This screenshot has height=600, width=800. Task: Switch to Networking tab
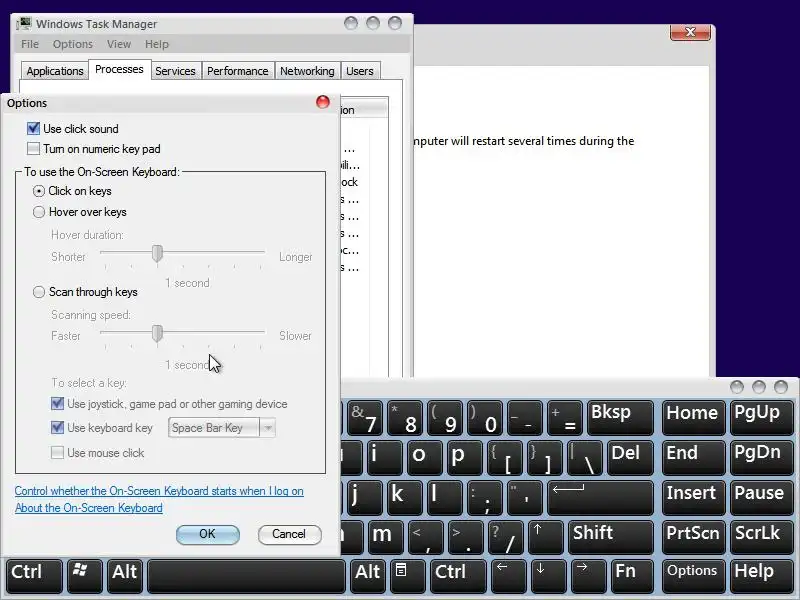click(x=307, y=71)
